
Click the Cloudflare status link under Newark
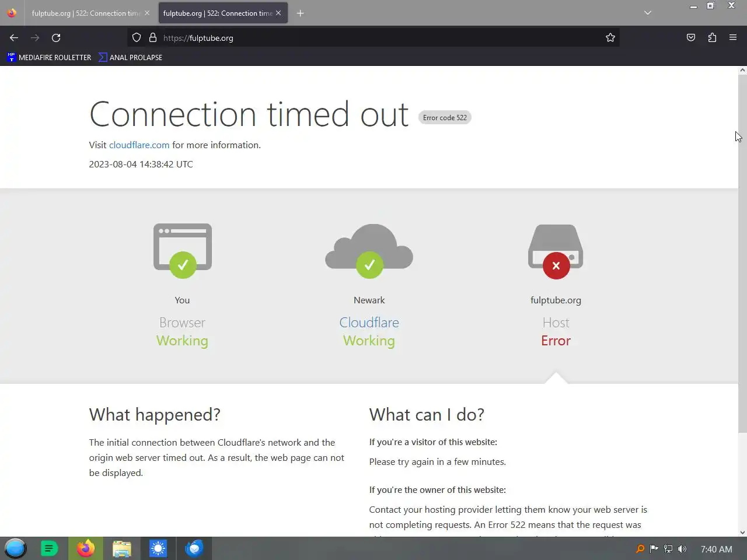pos(369,323)
